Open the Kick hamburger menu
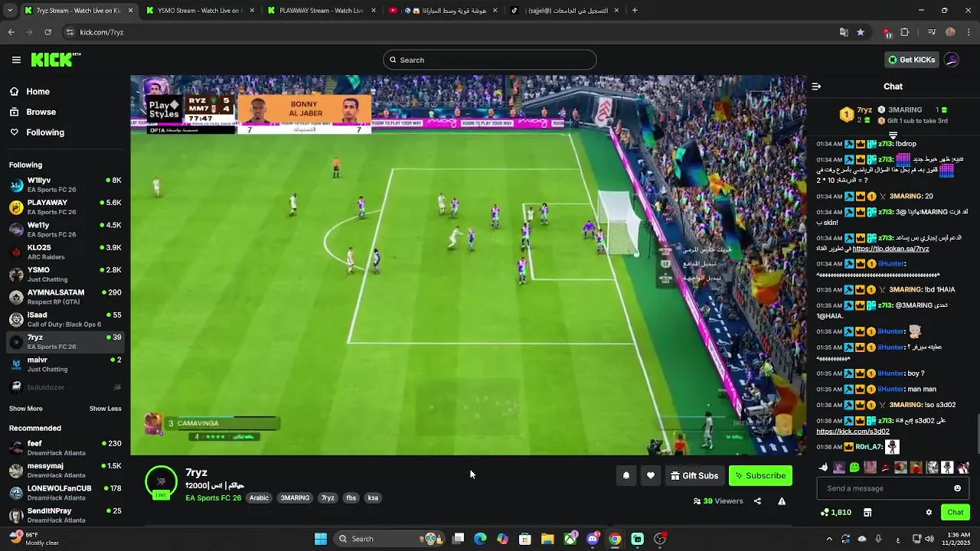980x551 pixels. (x=16, y=60)
